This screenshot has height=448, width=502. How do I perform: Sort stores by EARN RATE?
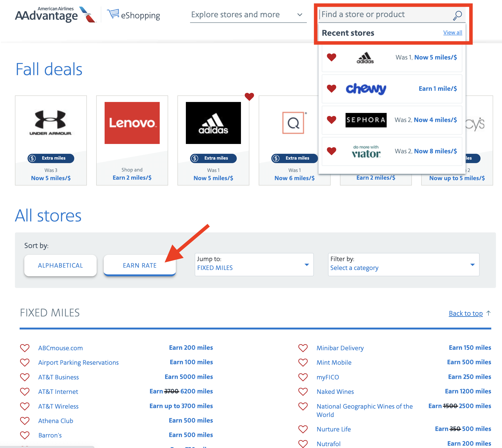click(x=140, y=265)
